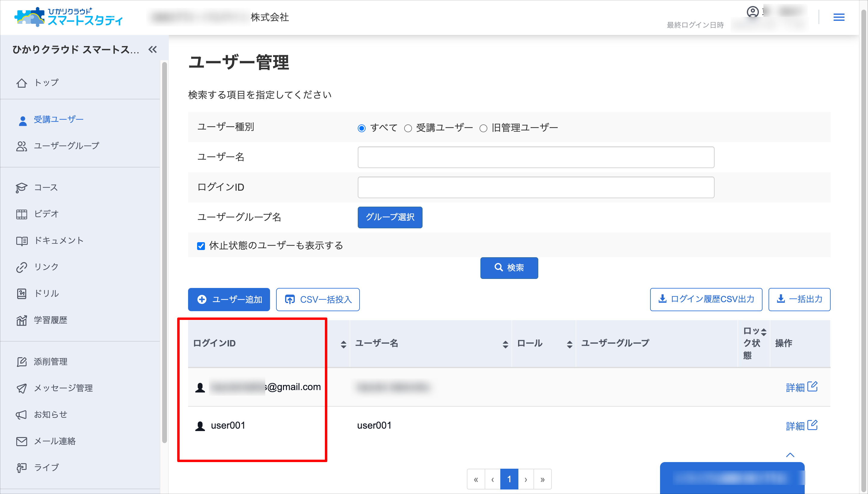This screenshot has height=494, width=868.
Task: Click user001 in ユーザー名 column
Action: (374, 425)
